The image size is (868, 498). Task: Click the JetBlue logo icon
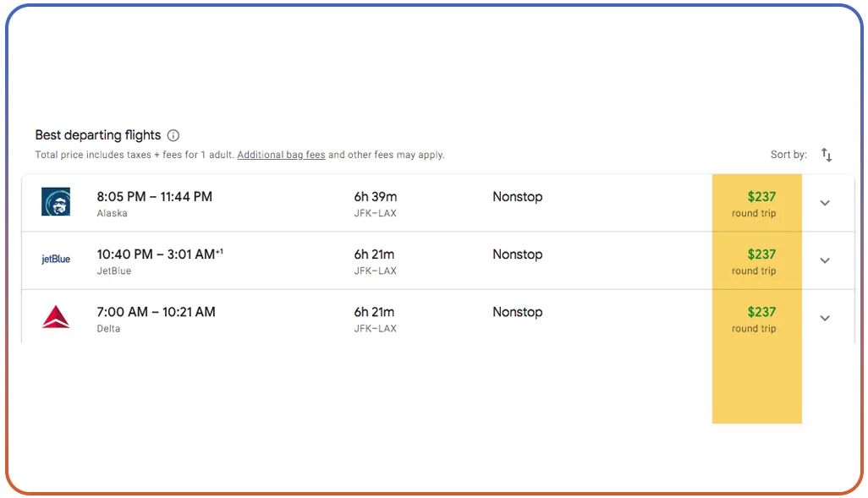point(56,260)
